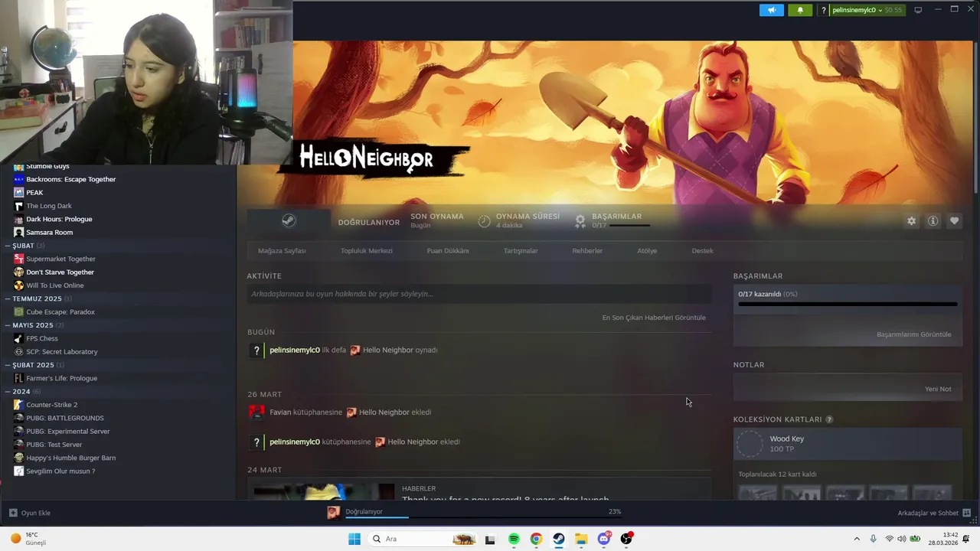The width and height of the screenshot is (980, 551).
Task: Switch to Big Picture mode icon
Action: [918, 10]
